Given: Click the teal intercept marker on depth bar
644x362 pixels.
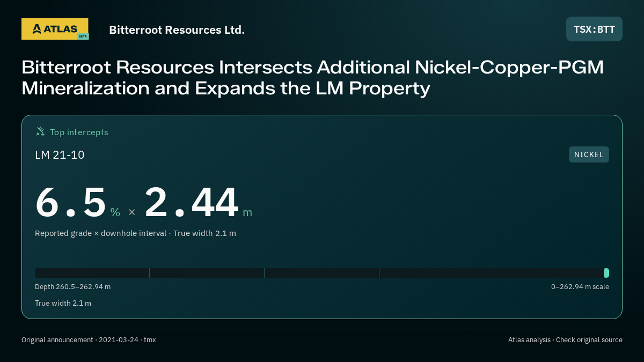Looking at the screenshot, I should [606, 273].
